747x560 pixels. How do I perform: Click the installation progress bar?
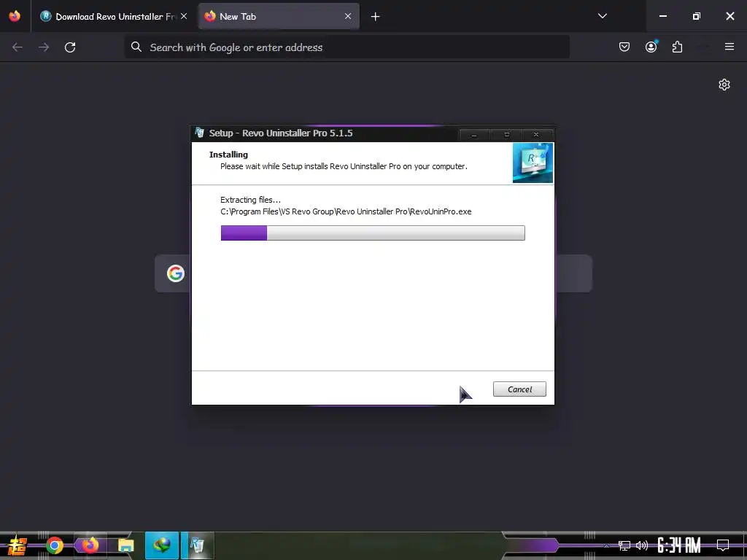[x=373, y=233]
